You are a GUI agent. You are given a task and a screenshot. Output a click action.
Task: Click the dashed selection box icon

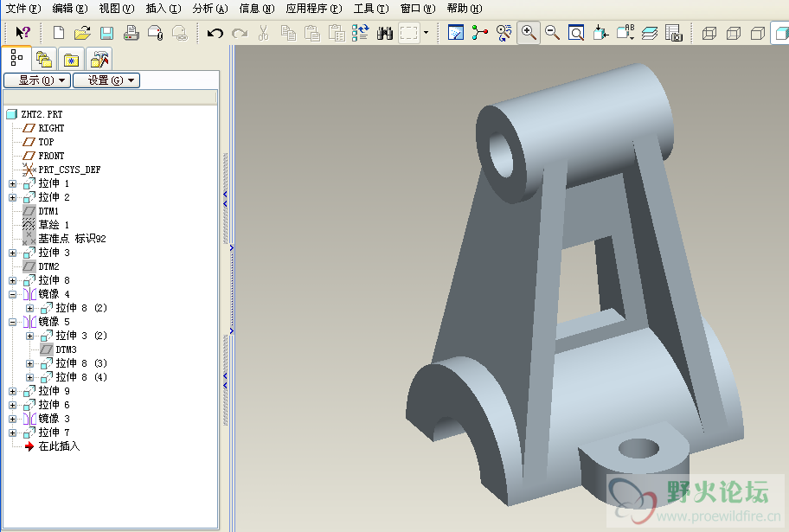point(409,33)
